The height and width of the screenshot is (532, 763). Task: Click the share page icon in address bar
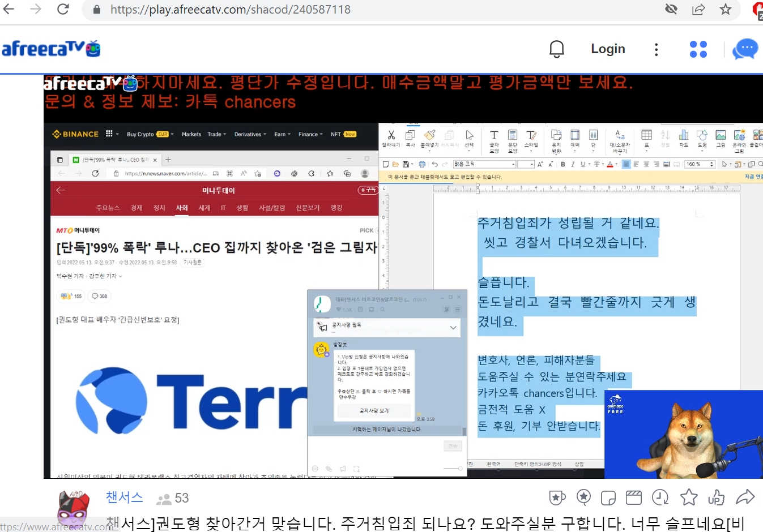pos(698,9)
